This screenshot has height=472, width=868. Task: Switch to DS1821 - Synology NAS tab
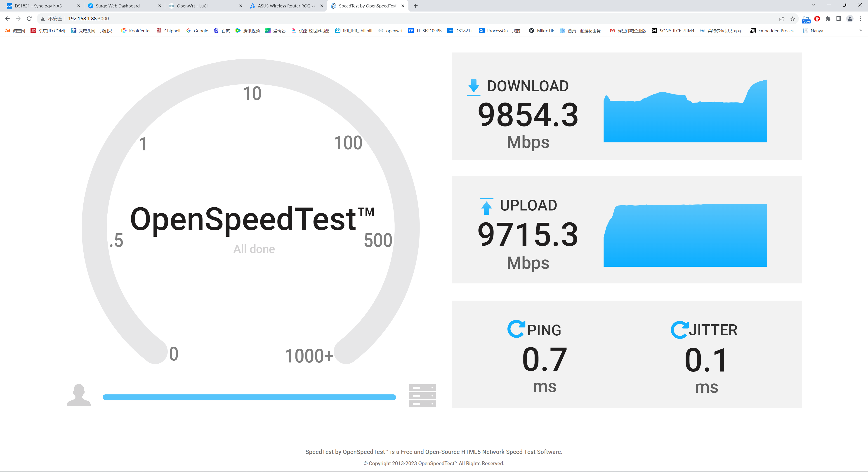[x=38, y=6]
